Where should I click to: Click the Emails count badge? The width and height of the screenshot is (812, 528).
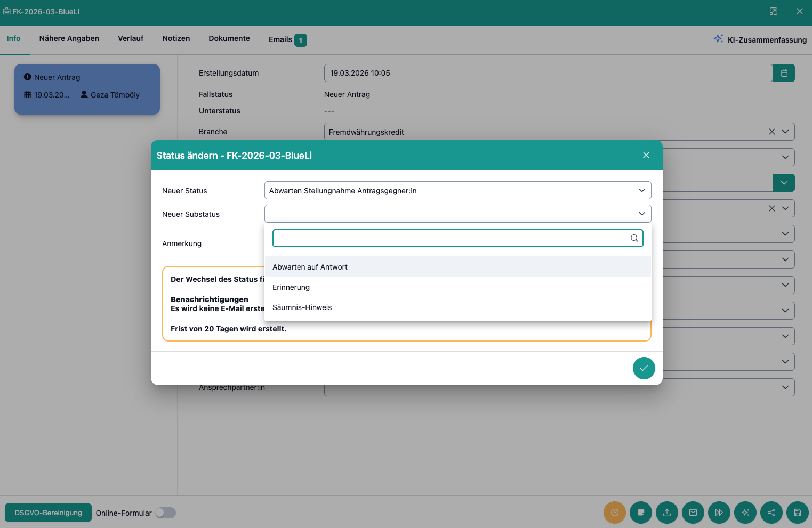(x=301, y=40)
